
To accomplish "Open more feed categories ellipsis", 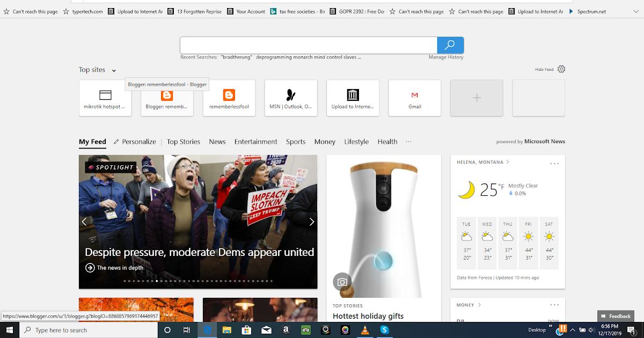I will [x=408, y=142].
